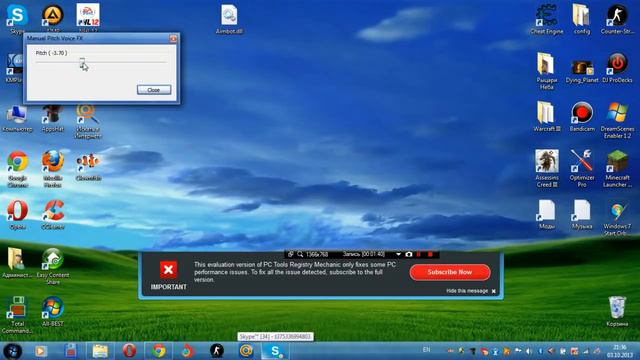Launch Mozilla Firefox from the desktop

coord(53,169)
